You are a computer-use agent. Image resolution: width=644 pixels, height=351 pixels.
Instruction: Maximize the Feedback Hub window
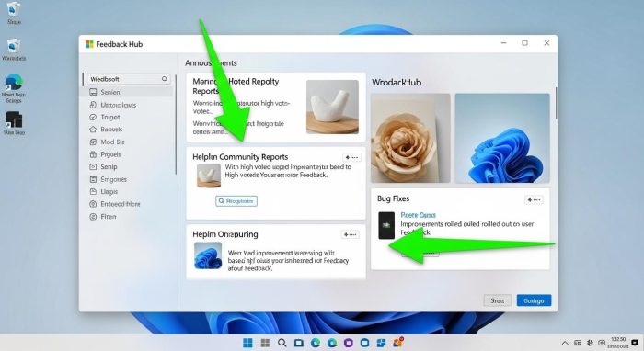pos(524,43)
